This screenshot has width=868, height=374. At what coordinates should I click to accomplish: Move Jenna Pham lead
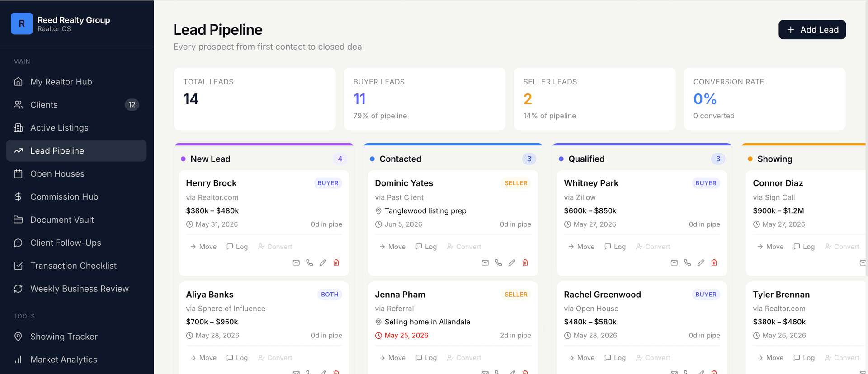(x=392, y=358)
